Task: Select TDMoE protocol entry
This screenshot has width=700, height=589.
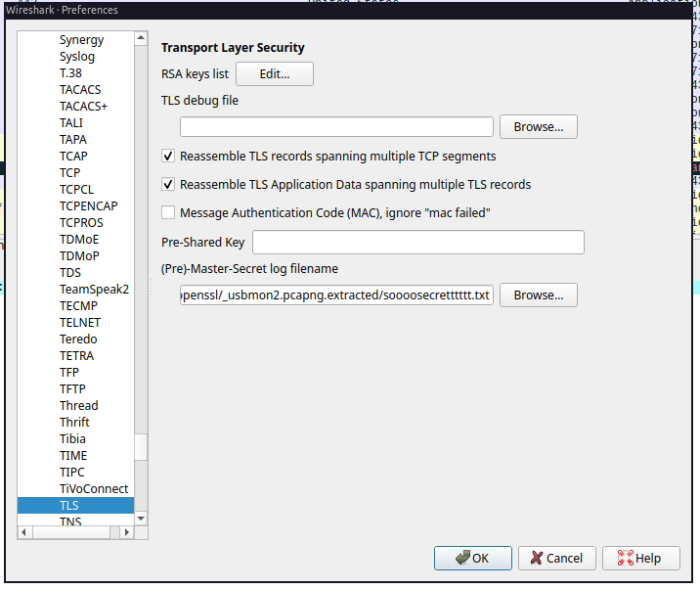Action: [79, 239]
